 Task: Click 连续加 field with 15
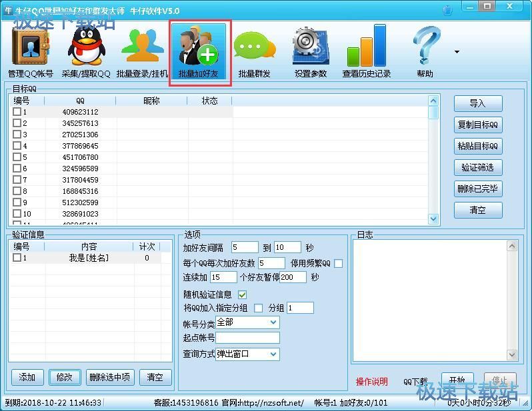point(223,277)
